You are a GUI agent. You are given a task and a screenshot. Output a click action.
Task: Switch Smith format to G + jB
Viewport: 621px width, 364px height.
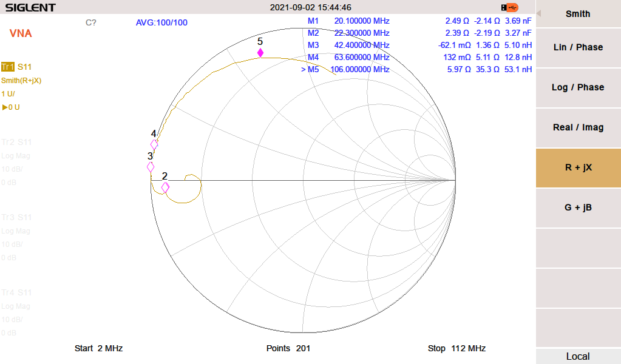point(578,207)
